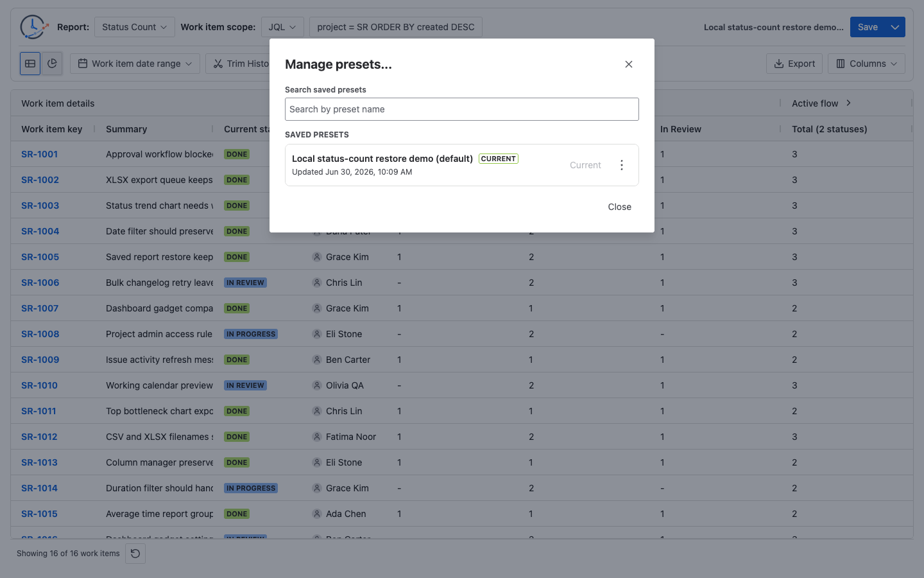Open the Columns dropdown

[x=866, y=64]
